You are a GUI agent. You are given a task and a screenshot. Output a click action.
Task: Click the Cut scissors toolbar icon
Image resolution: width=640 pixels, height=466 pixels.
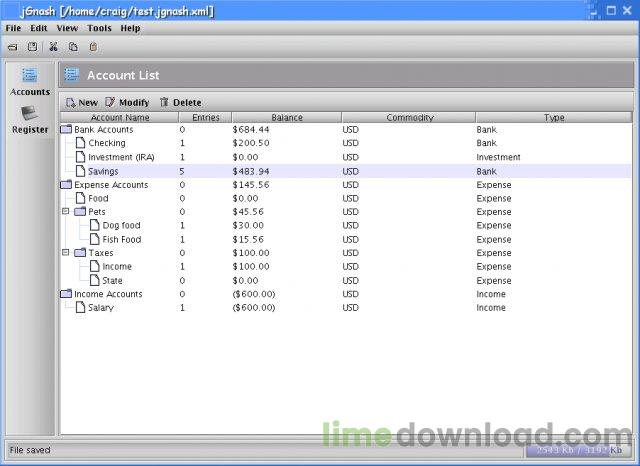click(53, 47)
